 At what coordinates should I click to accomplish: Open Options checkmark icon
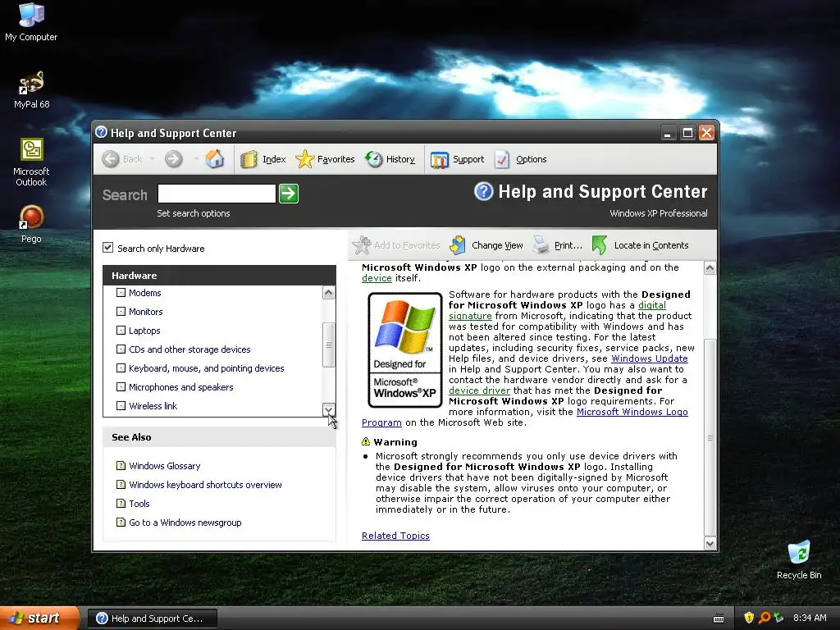[503, 159]
